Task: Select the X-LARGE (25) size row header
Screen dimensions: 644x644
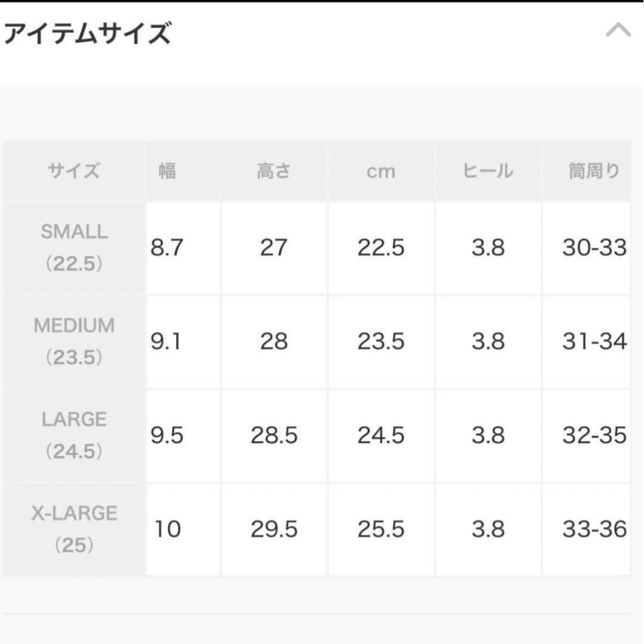Action: pos(75,529)
